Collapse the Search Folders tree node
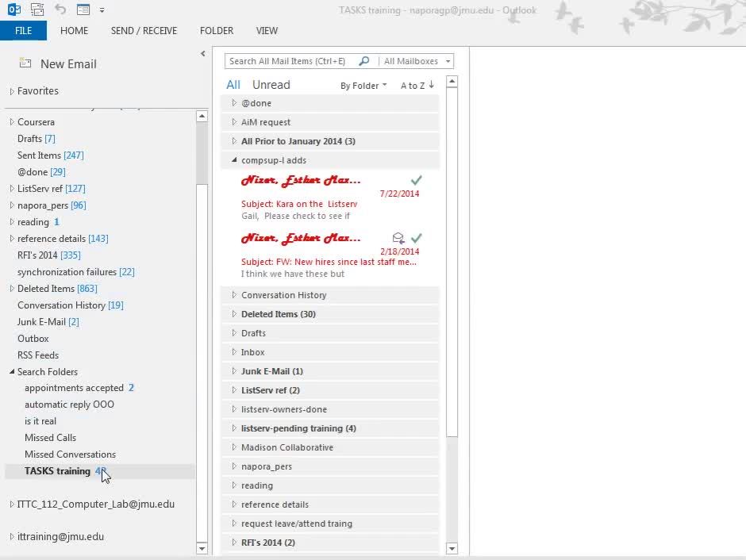The height and width of the screenshot is (560, 746). coord(12,371)
